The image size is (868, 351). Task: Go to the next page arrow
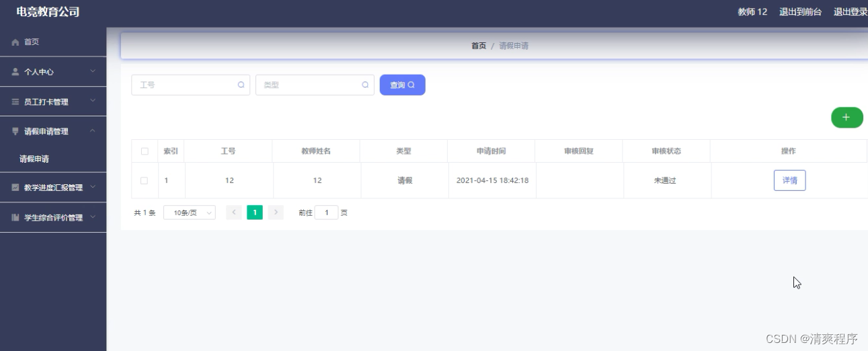point(276,212)
